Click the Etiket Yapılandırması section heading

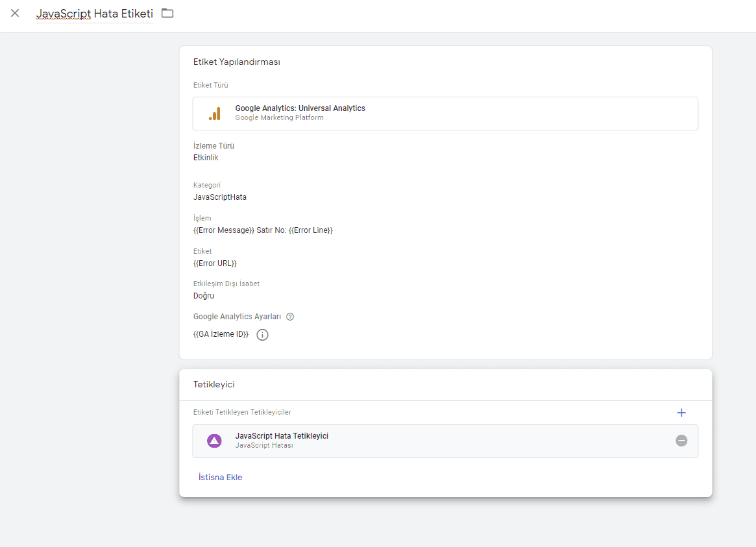coord(236,62)
